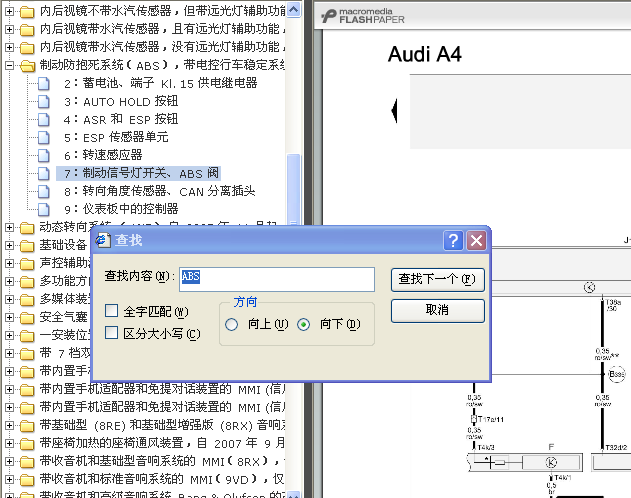Click folder icon of 多功能方向盘 item

tap(27, 282)
